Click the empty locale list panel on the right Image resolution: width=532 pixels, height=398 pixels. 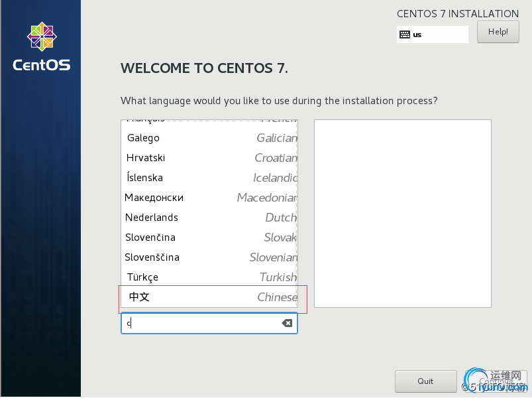(x=402, y=214)
